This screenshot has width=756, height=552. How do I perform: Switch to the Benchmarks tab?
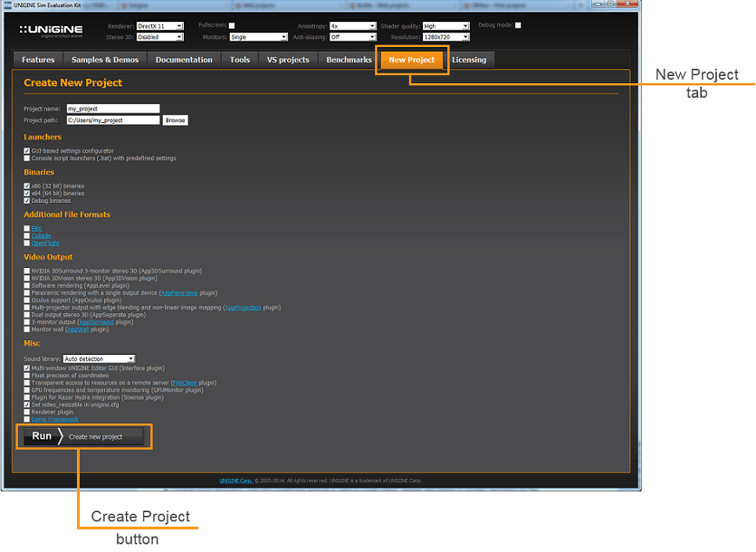pos(349,60)
